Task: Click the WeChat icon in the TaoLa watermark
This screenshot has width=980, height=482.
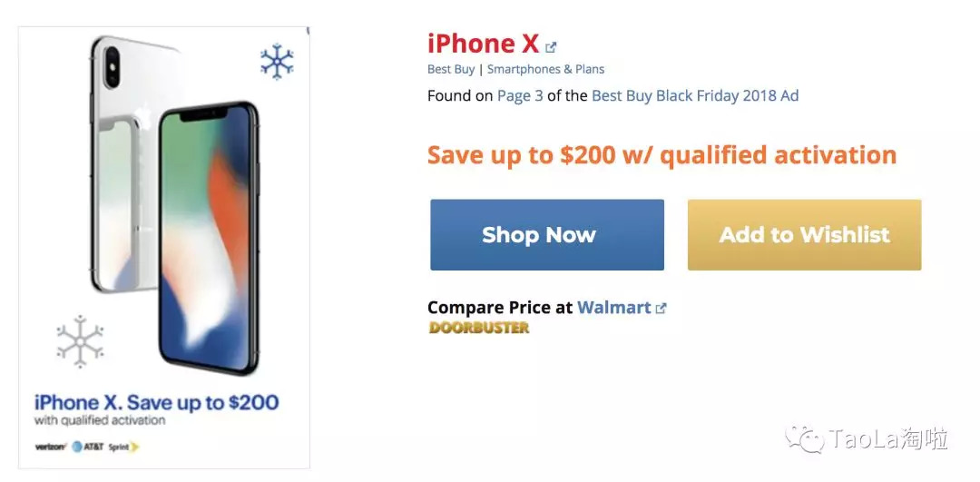Action: (805, 440)
